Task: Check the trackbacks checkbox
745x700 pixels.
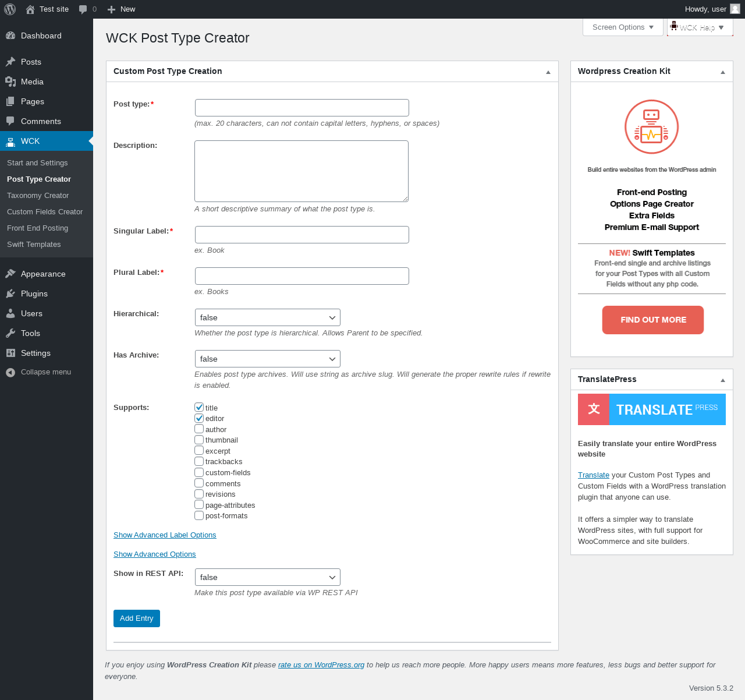Action: (199, 461)
